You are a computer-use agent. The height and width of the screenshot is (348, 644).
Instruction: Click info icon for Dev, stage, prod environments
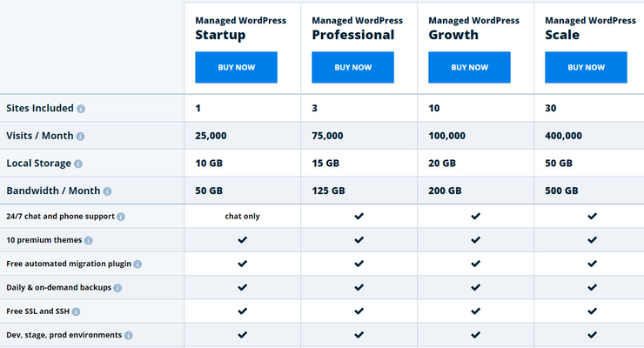pyautogui.click(x=129, y=335)
